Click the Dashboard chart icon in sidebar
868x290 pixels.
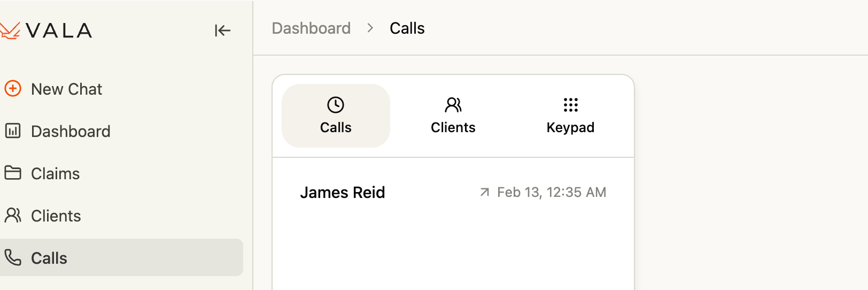point(13,131)
